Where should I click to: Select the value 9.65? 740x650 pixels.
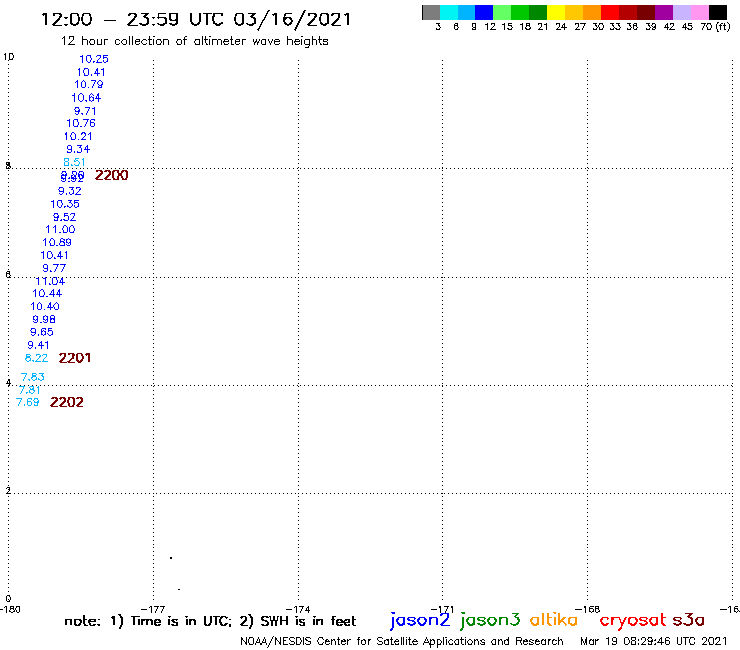(42, 332)
